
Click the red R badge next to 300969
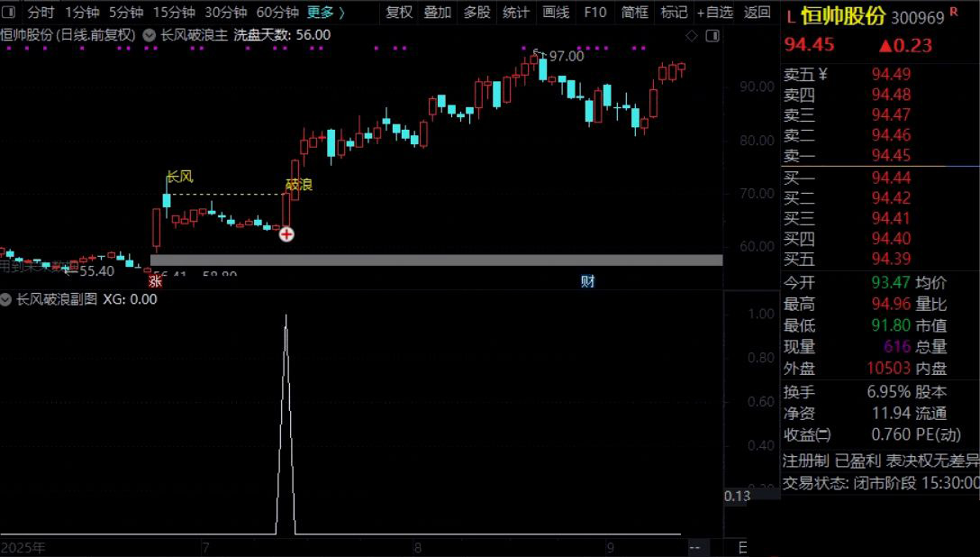(953, 12)
